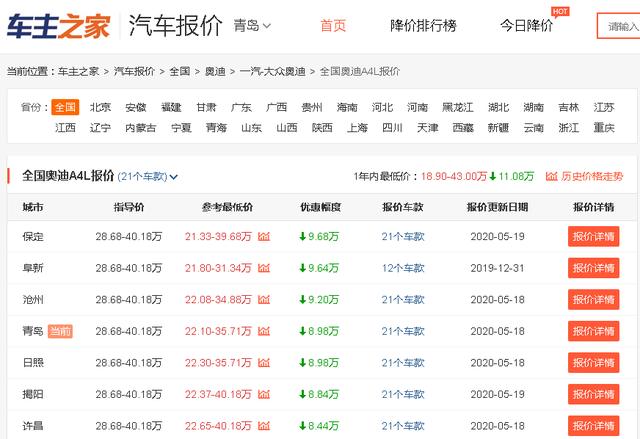Open breadcrumb link 一汽-大众奥迪

click(273, 71)
